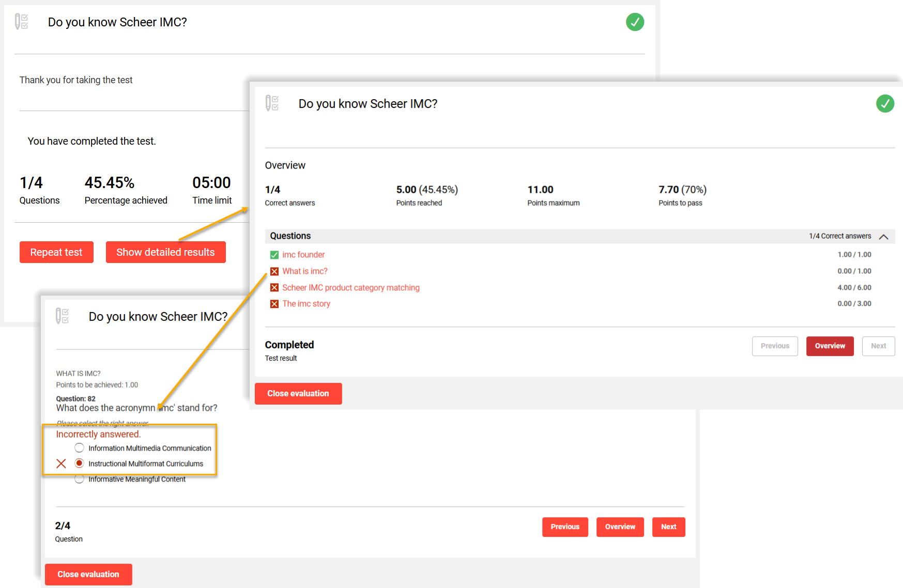Open the 'imc founder' question link
The height and width of the screenshot is (588, 903).
point(303,255)
